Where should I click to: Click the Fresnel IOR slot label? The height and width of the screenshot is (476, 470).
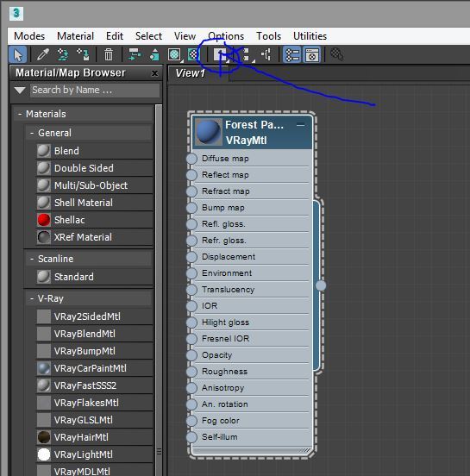tap(226, 339)
